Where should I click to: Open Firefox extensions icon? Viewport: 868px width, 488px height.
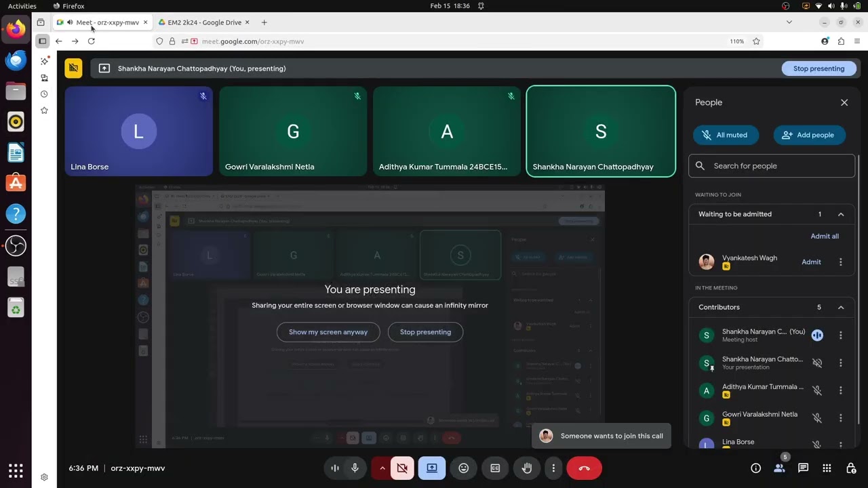(841, 41)
